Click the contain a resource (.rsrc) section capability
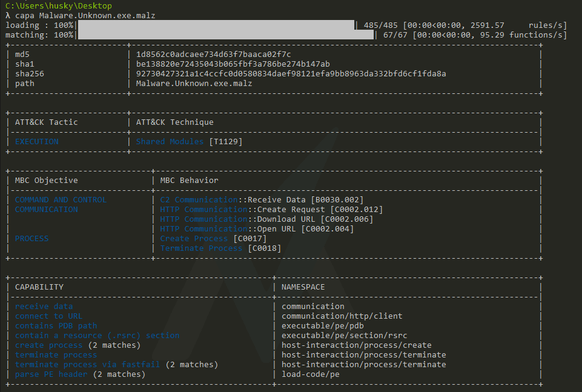The height and width of the screenshot is (392, 582). [x=97, y=335]
